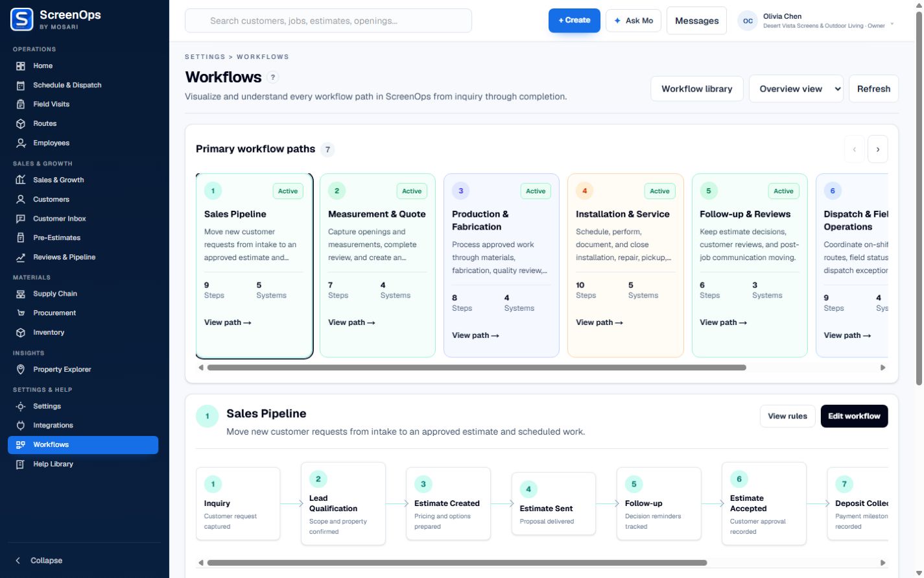Click the Schedule & Dispatch calendar icon
This screenshot has width=924, height=578.
21,86
